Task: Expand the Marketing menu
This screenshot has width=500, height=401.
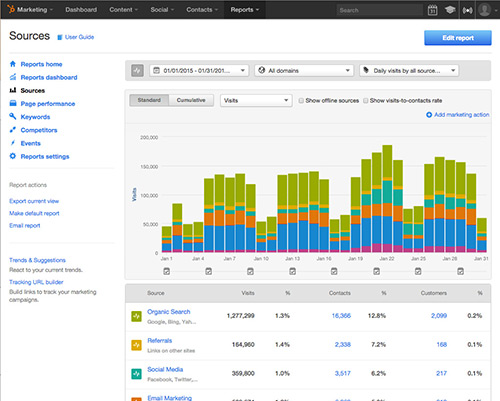Action: coord(35,10)
